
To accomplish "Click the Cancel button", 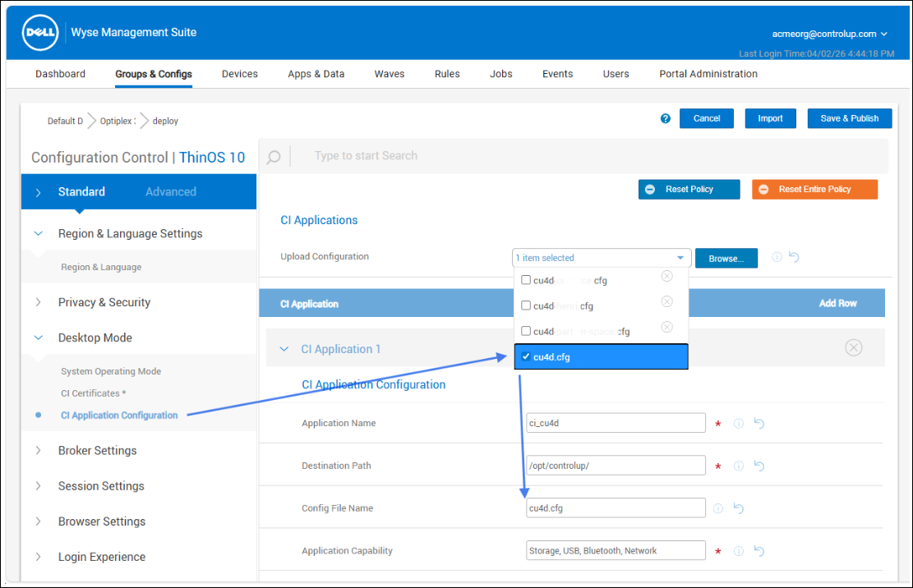I will (x=707, y=118).
